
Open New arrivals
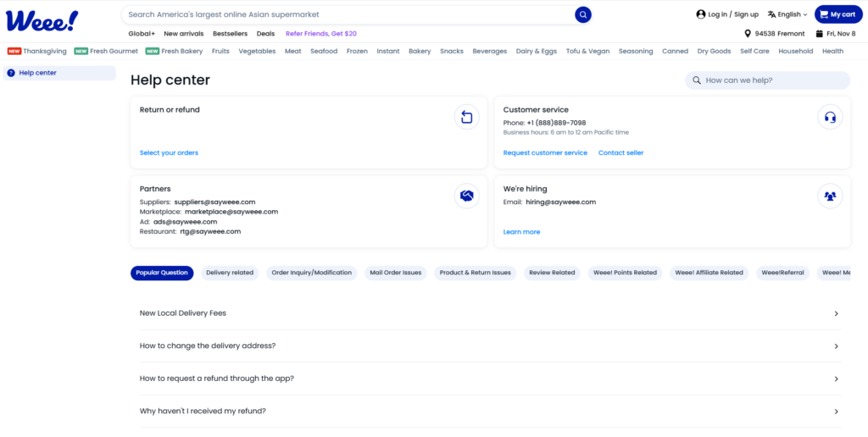(184, 34)
